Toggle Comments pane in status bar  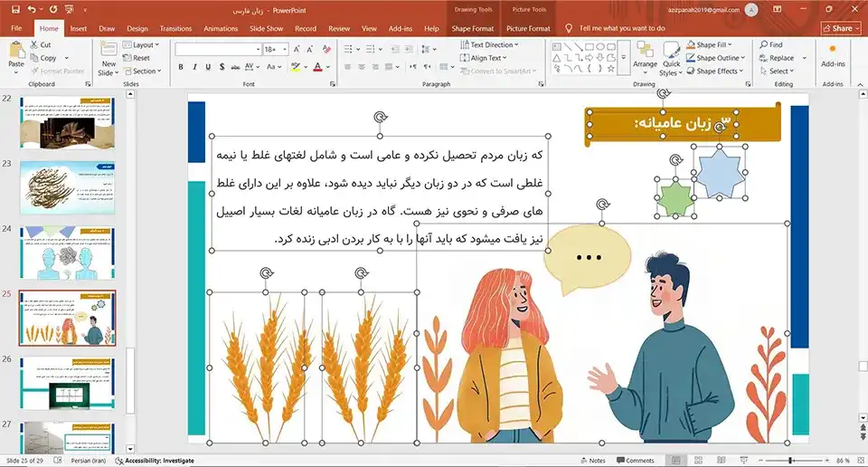(636, 461)
